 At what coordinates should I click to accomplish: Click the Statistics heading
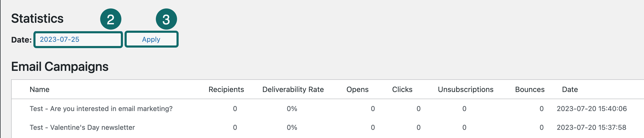pos(37,19)
